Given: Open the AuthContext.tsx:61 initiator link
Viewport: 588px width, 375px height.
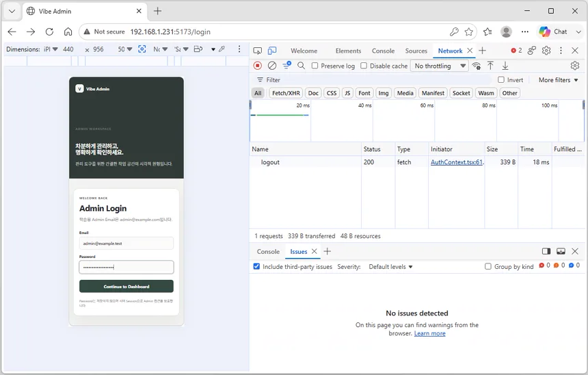Looking at the screenshot, I should [457, 162].
